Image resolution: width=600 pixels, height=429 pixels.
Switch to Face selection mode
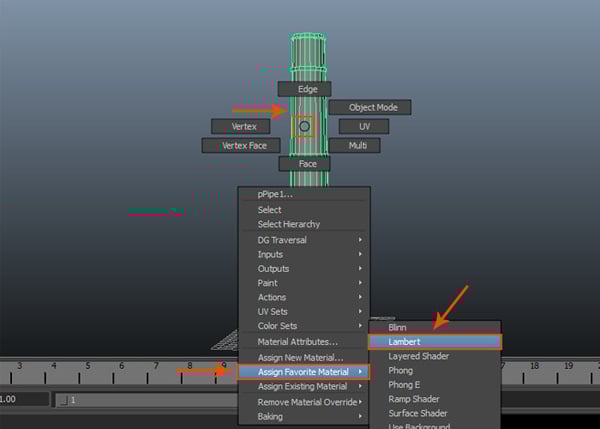pyautogui.click(x=306, y=163)
